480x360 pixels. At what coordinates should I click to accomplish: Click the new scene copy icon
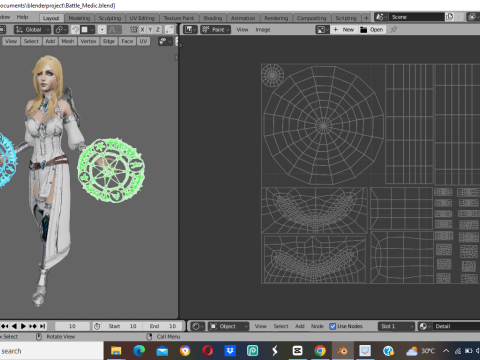[x=449, y=17]
